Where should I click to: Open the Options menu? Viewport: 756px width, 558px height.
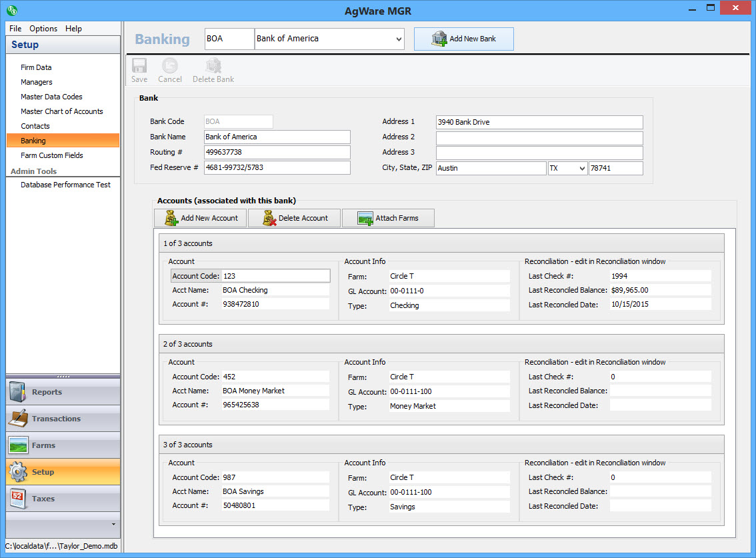point(43,29)
